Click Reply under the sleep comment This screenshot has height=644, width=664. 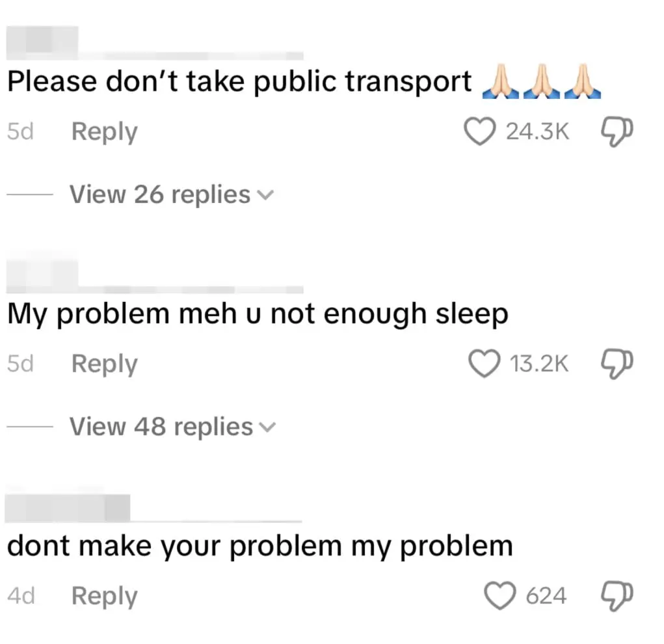pos(104,364)
